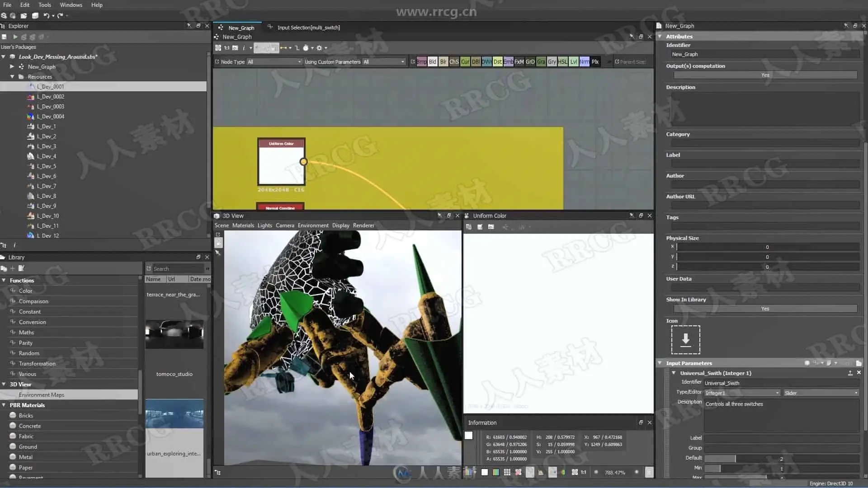Click the 1:1 zoom icon in graph toolbar

[x=226, y=48]
